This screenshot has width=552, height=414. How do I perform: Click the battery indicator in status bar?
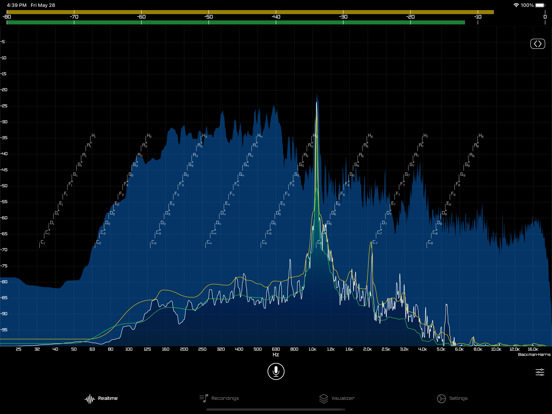(540, 5)
